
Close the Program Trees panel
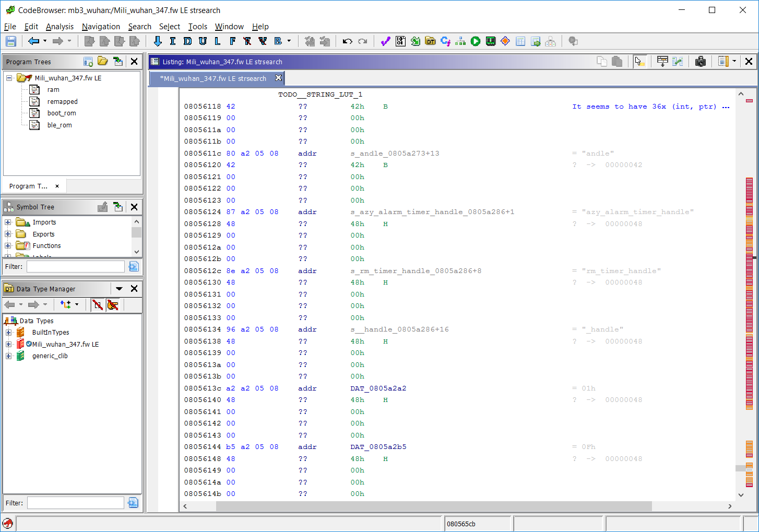(134, 62)
